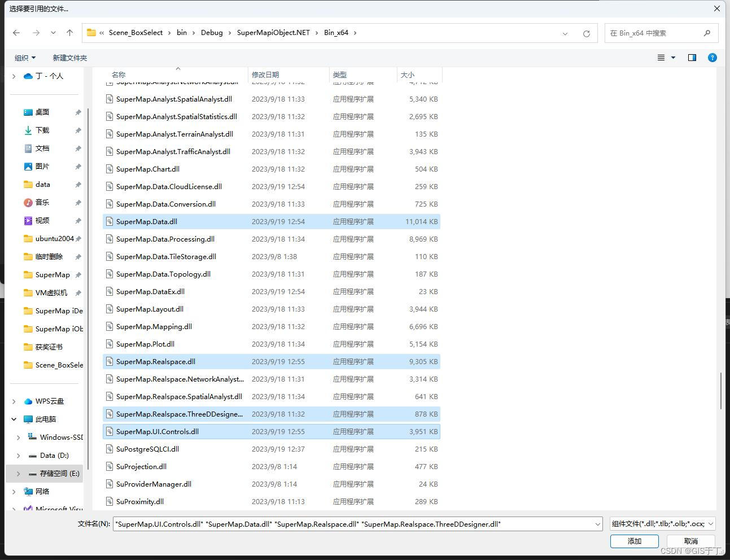Viewport: 730px width, 560px height.
Task: Select SuperMap.Data.Conversion.dll file name
Action: [x=166, y=204]
